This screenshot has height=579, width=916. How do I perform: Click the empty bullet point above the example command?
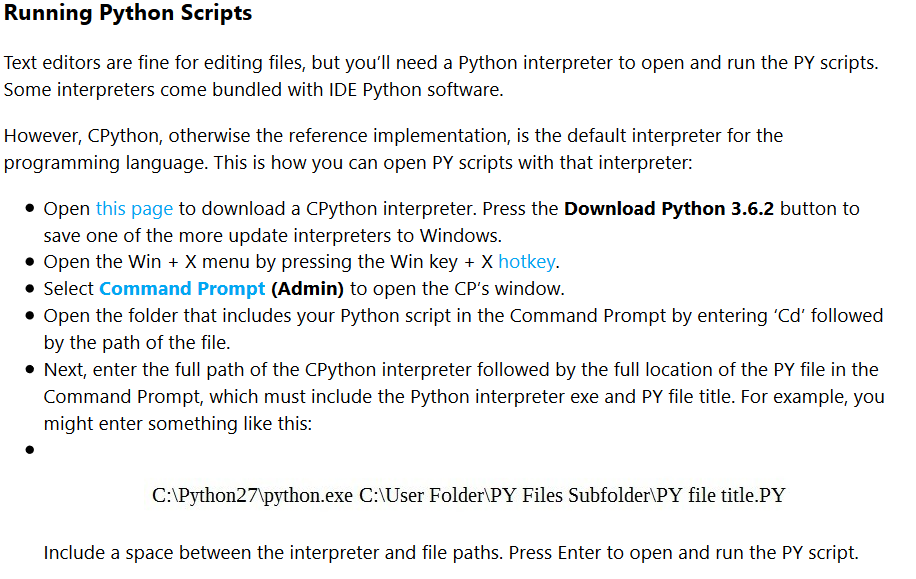pyautogui.click(x=31, y=450)
